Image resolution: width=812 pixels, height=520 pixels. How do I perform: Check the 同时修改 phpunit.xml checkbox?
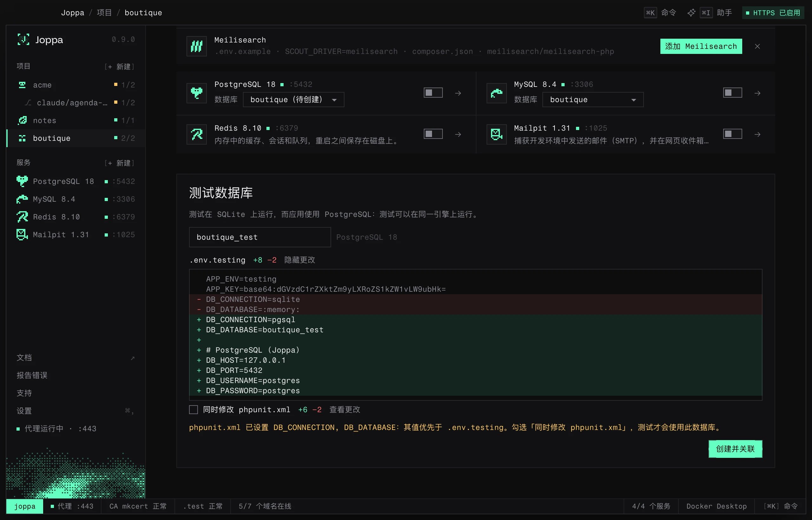[x=193, y=410]
